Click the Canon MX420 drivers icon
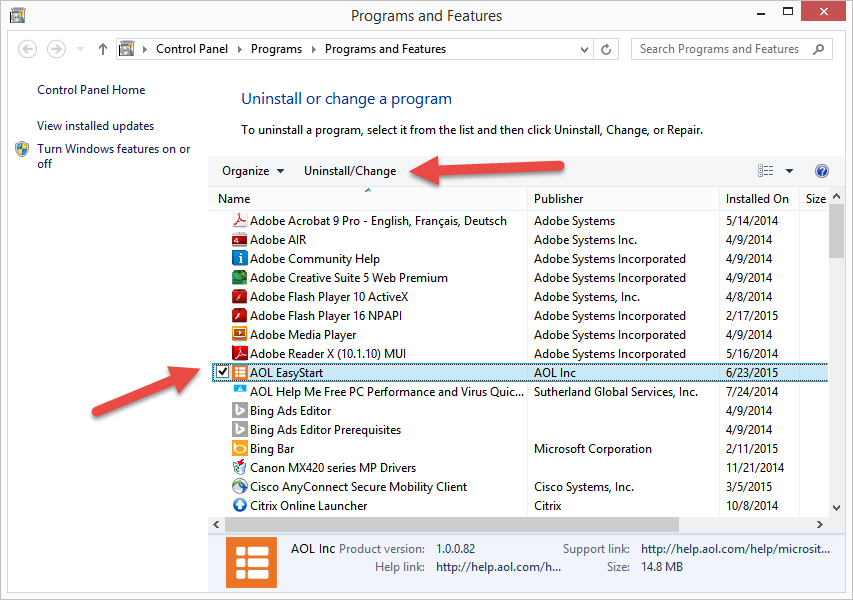Screen dimensions: 853x600 point(239,467)
